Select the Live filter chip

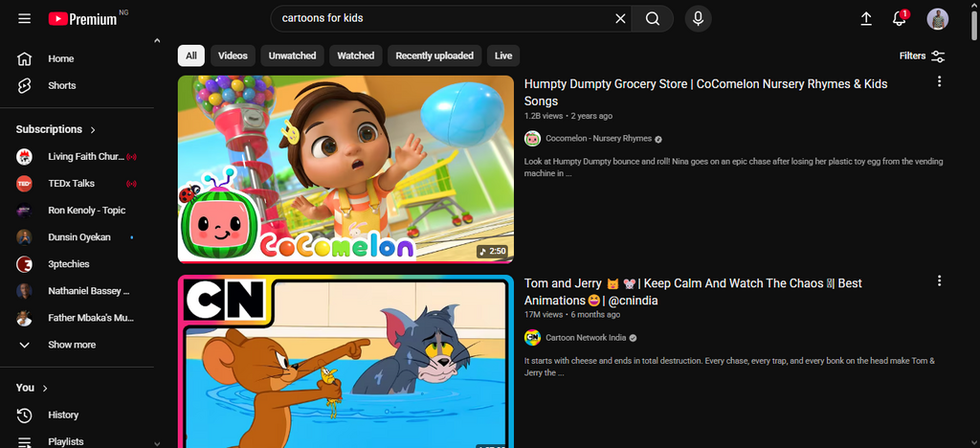[503, 56]
